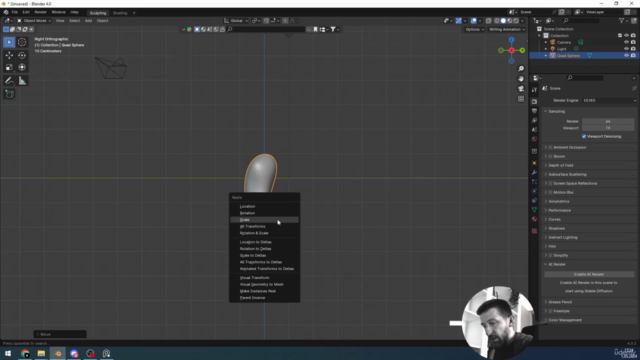Open the World properties tab
The height and width of the screenshot is (360, 640).
(x=534, y=139)
